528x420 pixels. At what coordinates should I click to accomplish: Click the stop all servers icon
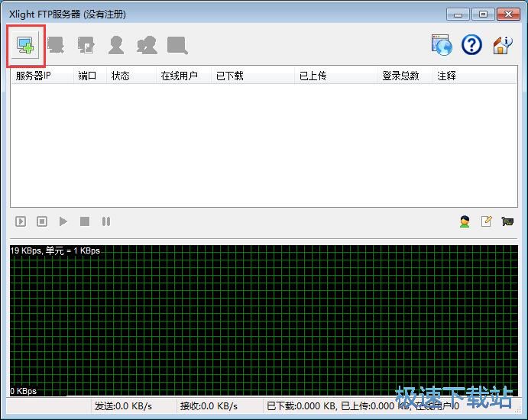click(x=42, y=221)
